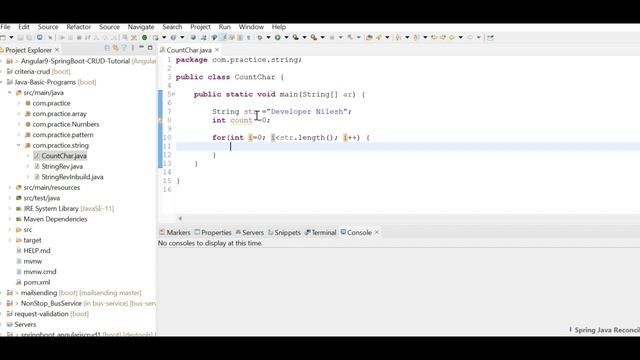Click the Open Perspective icon
The image size is (640, 360).
pos(490,38)
